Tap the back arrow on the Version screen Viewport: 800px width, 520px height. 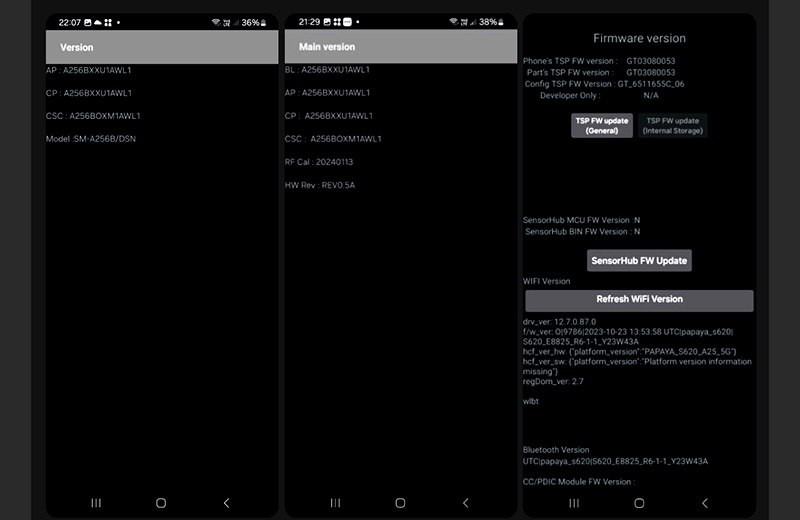226,503
